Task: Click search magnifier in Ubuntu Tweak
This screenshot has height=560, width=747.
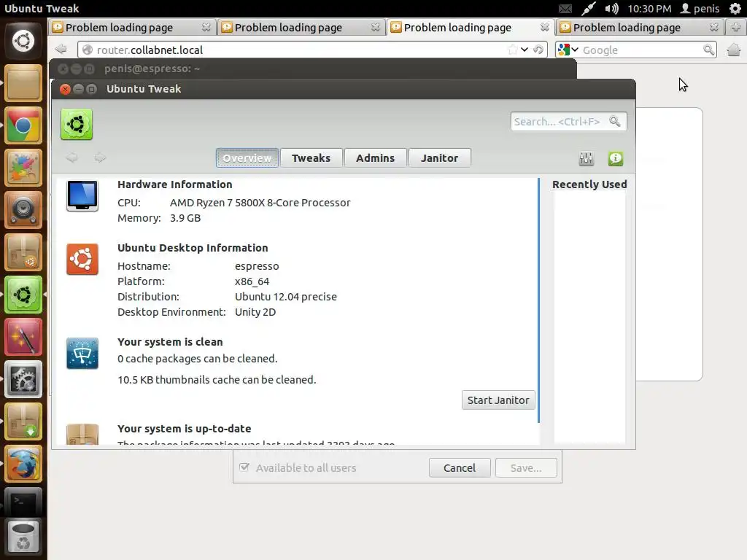Action: click(x=615, y=122)
